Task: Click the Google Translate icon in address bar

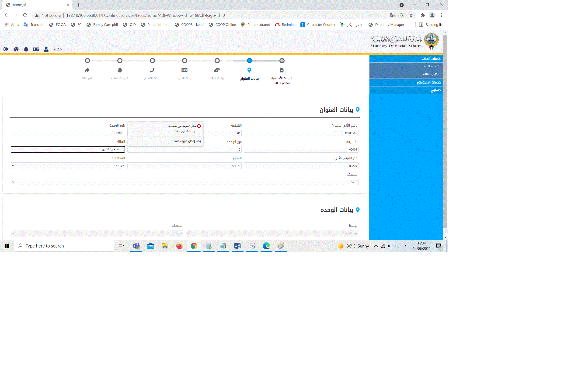Action: click(x=393, y=15)
